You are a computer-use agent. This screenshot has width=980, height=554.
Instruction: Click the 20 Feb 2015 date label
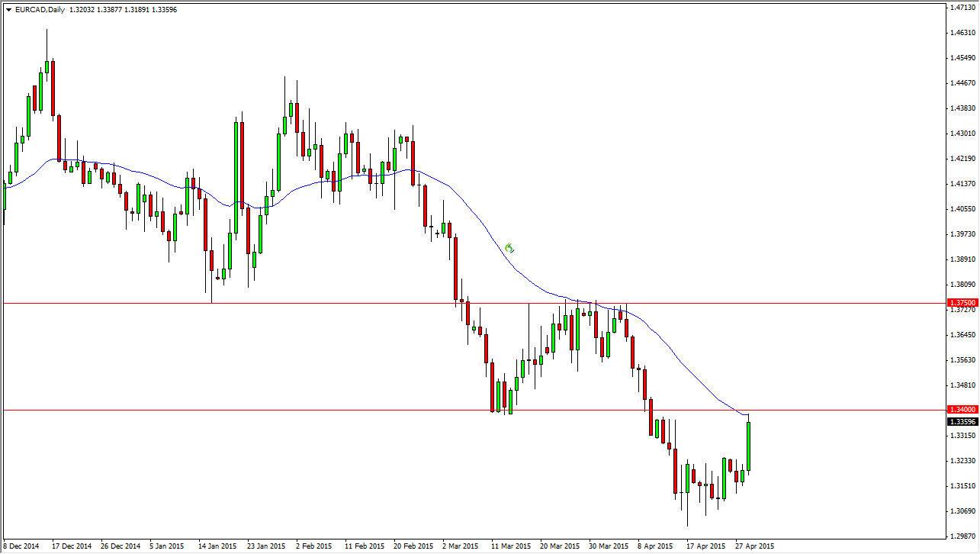413,546
